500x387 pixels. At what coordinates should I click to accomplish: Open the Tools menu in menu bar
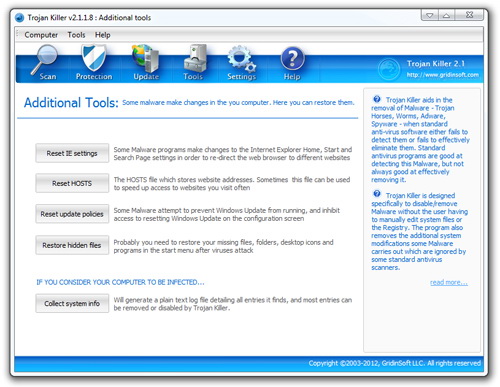[76, 35]
